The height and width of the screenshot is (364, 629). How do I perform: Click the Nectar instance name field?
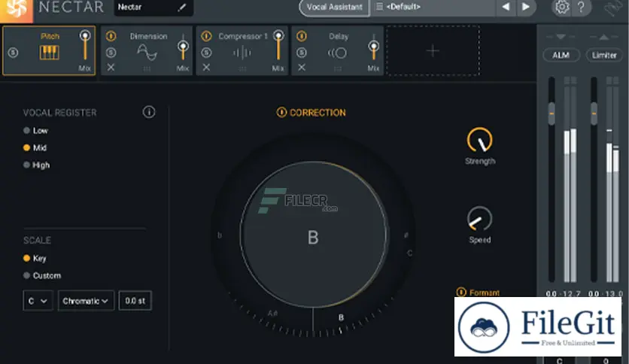point(153,8)
